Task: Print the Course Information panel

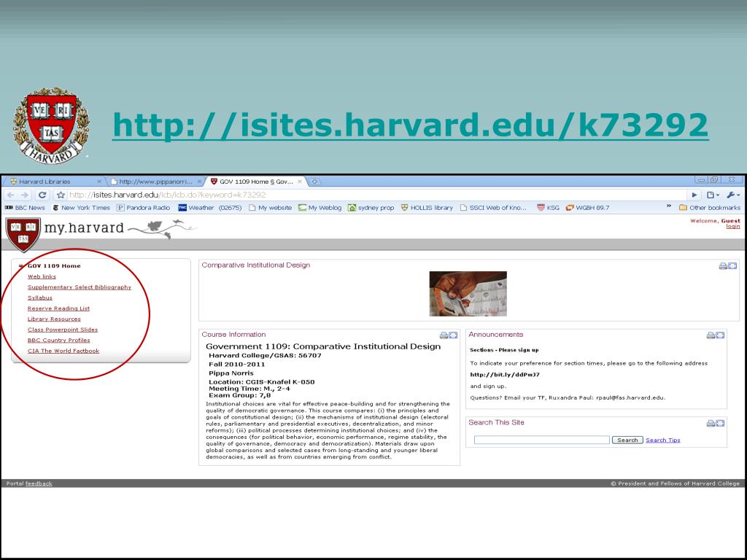Action: [x=444, y=335]
